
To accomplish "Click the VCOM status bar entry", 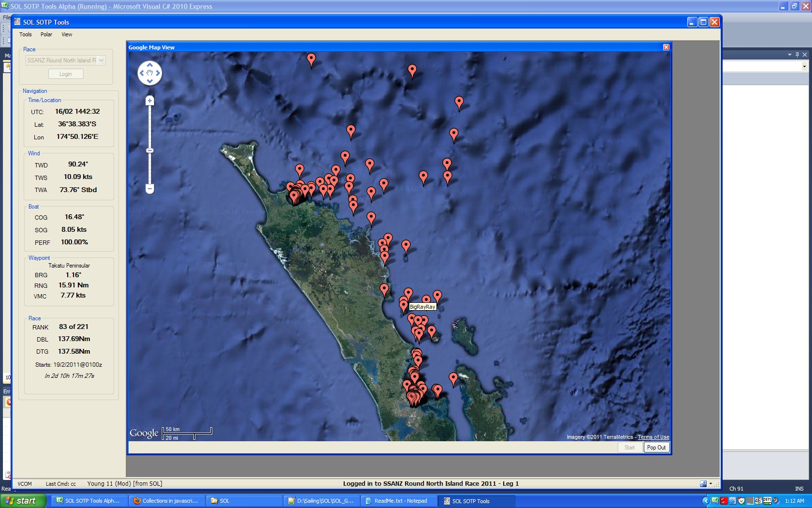I will (x=25, y=484).
